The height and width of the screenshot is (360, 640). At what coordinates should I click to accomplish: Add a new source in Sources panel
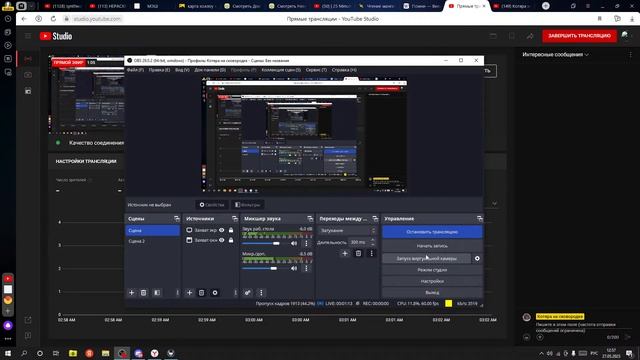189,293
